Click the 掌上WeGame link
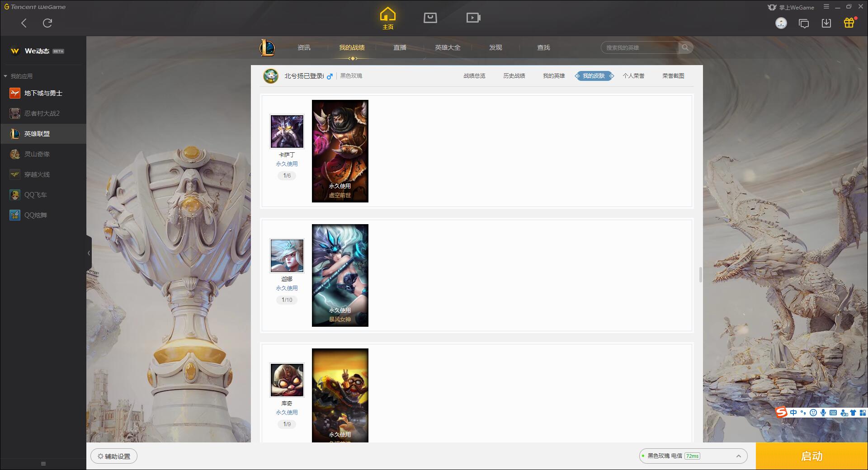 pos(791,7)
